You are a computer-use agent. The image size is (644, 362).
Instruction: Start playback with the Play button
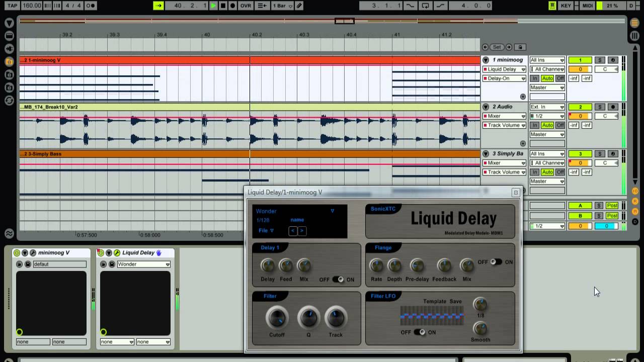(213, 6)
